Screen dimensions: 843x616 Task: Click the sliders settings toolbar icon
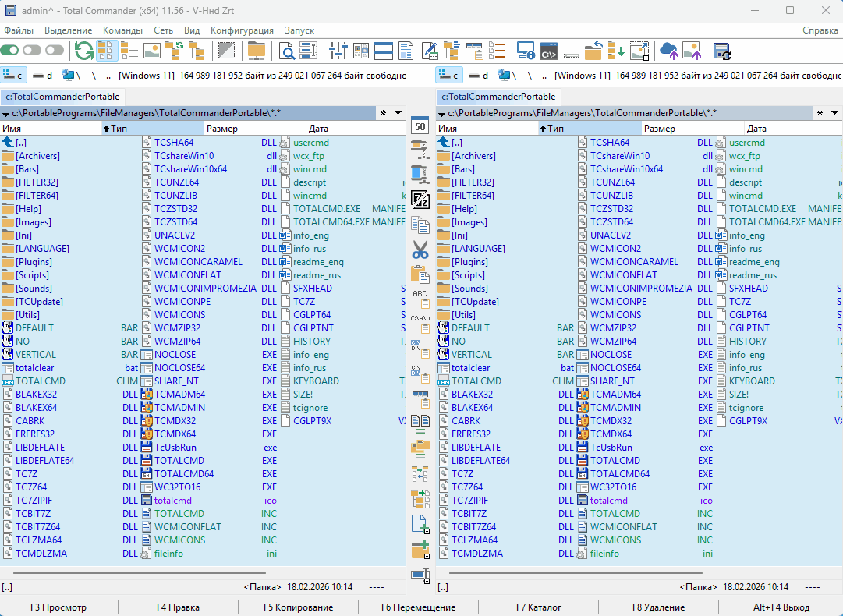[338, 51]
